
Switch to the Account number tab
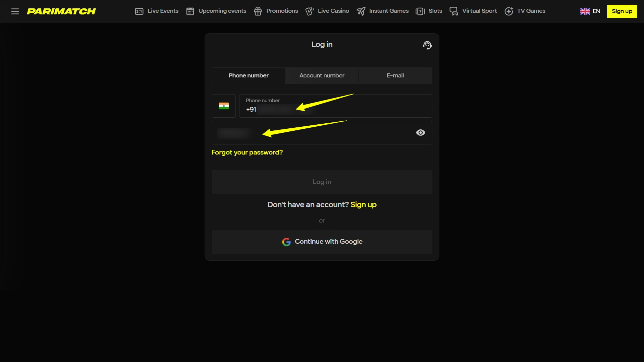coord(322,76)
